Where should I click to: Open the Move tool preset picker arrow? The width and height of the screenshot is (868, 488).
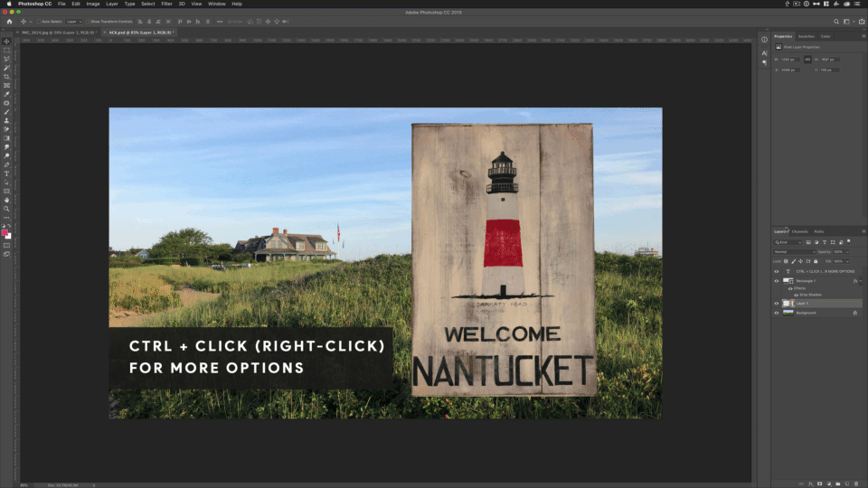pos(31,22)
